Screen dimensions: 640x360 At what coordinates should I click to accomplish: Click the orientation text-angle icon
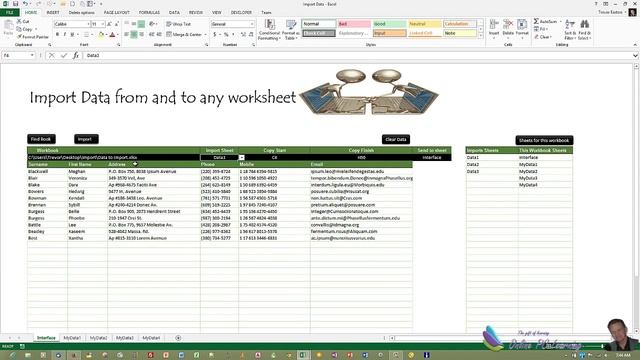coord(152,24)
